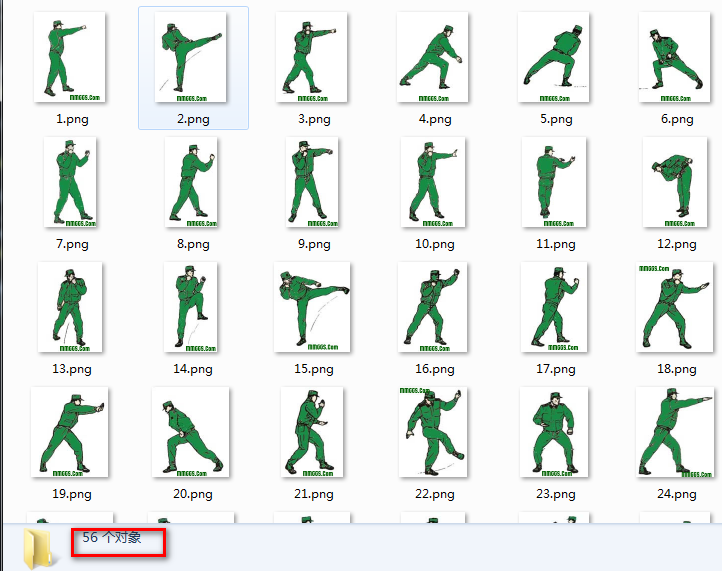Select the 1.png punching soldier thumbnail
722x571 pixels.
(x=70, y=57)
